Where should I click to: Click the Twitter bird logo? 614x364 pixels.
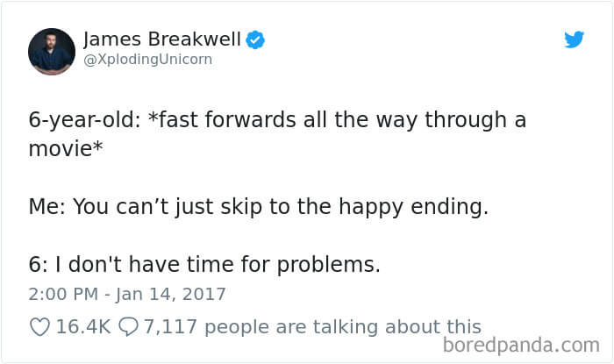pos(574,39)
